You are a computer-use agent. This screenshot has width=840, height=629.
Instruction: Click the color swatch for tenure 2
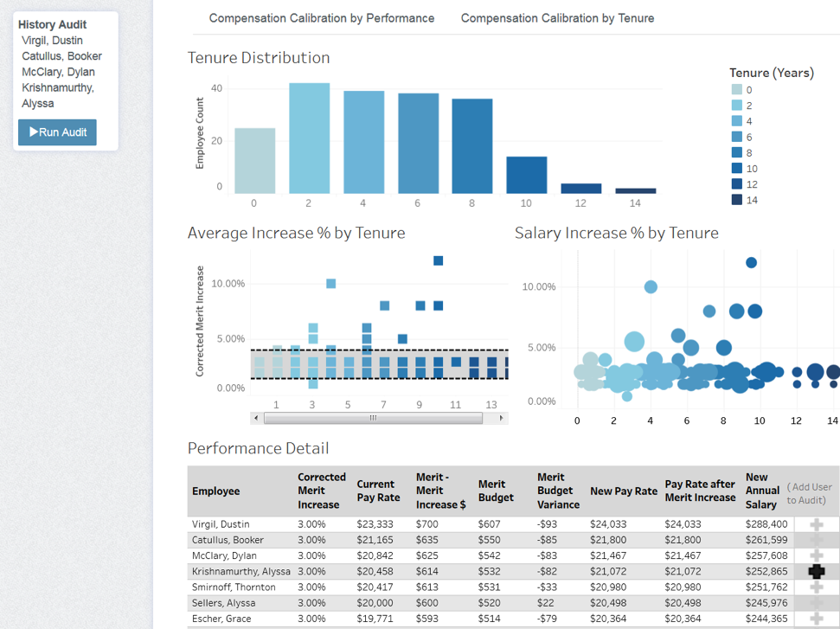click(x=737, y=103)
